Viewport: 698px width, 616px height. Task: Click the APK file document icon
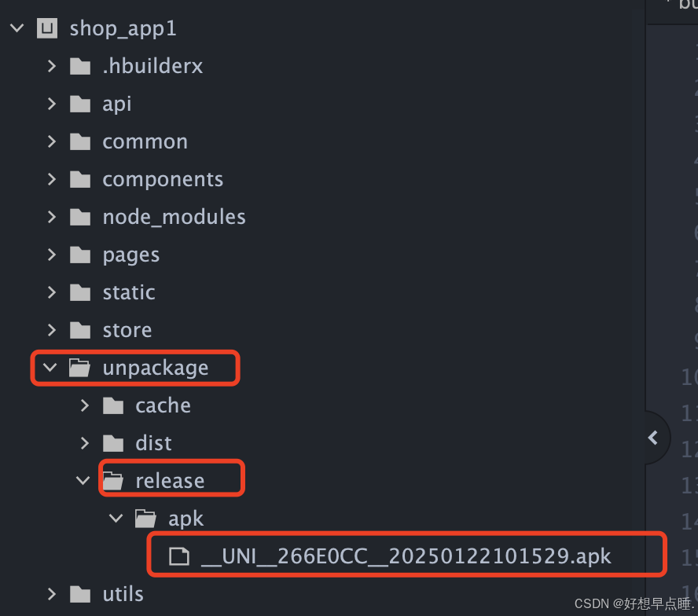pyautogui.click(x=179, y=555)
